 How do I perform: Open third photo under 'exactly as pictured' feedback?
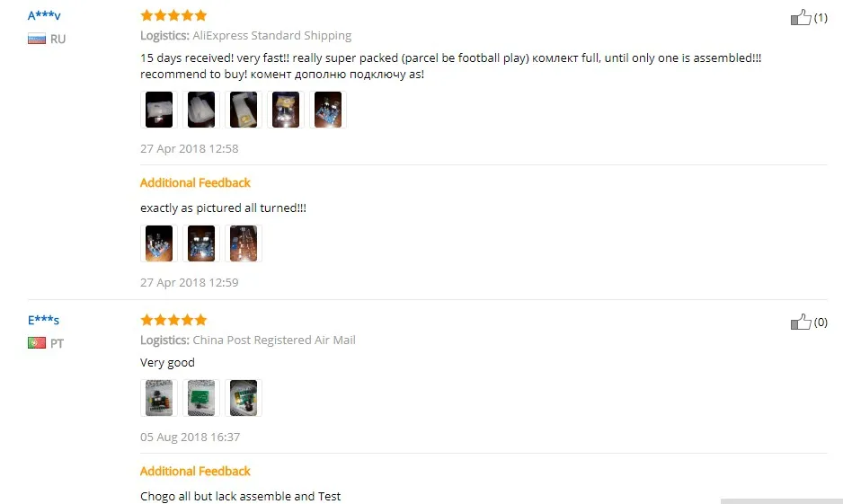click(x=244, y=243)
